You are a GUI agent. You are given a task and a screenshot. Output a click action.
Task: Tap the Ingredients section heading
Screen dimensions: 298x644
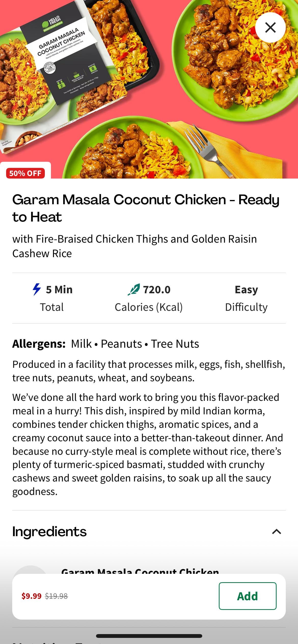[49, 532]
